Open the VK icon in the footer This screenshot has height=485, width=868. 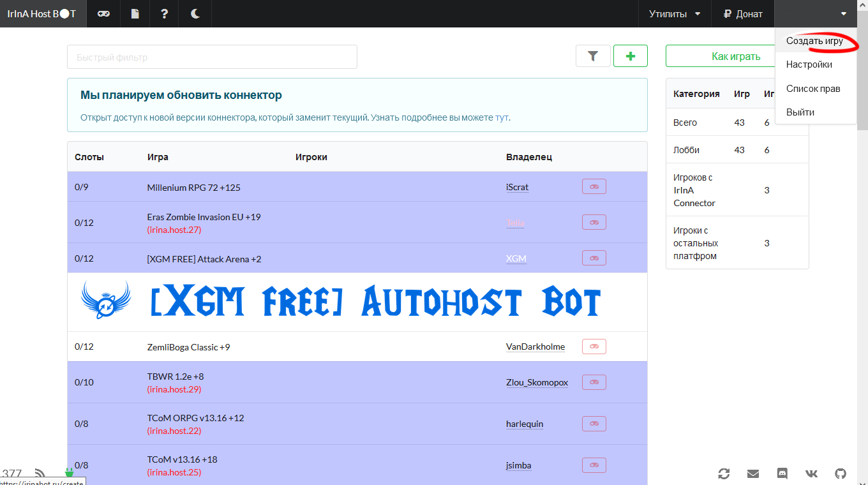tap(812, 474)
